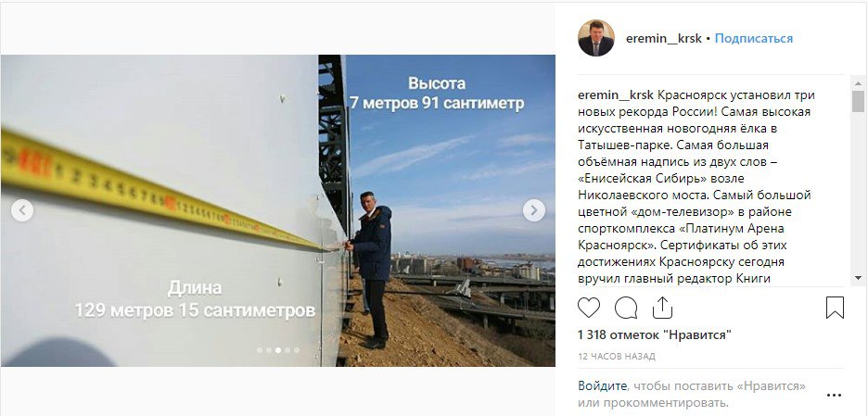The height and width of the screenshot is (416, 868).
Task: Click the caption scrollbar thumb
Action: (x=858, y=101)
